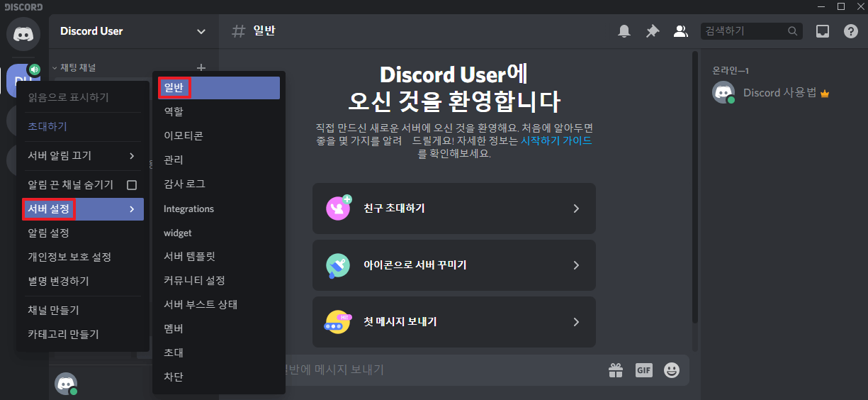The height and width of the screenshot is (400, 868).
Task: Select widget in submenu
Action: pos(219,233)
